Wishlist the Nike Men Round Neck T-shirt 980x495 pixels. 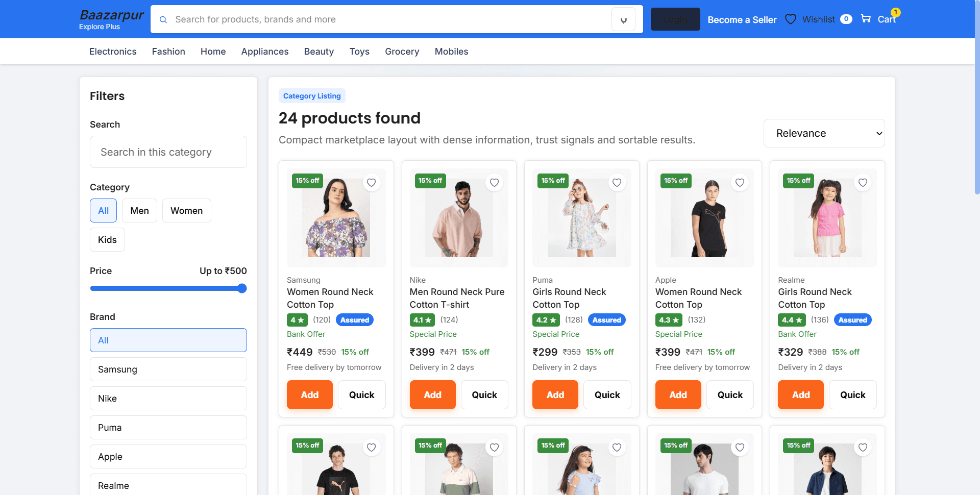(x=494, y=183)
